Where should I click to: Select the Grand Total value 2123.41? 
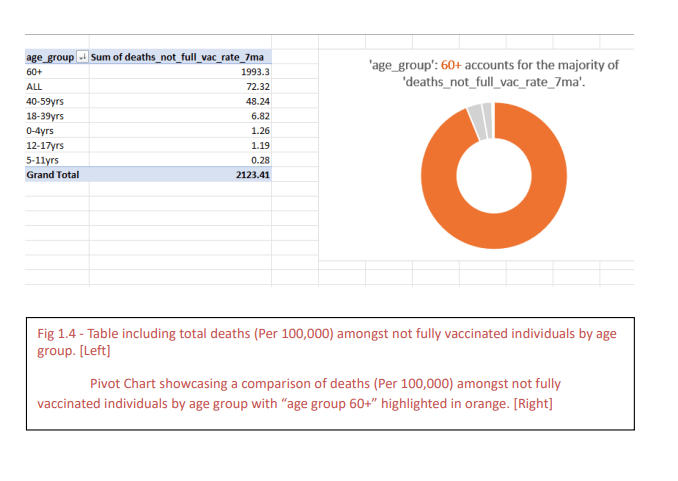point(255,174)
